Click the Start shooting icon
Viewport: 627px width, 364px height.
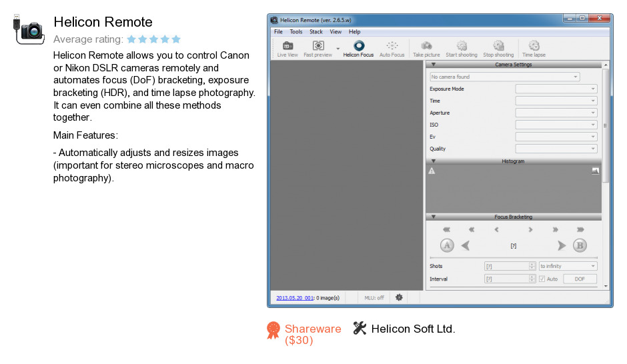[x=462, y=49]
